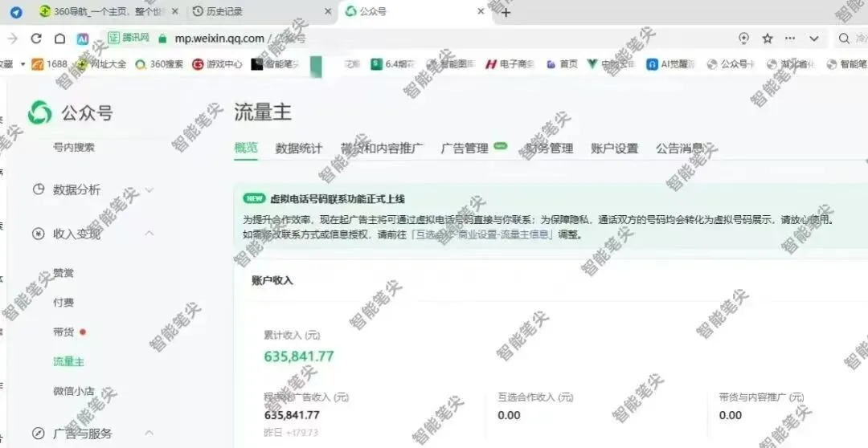Click the 带货与内容推广 value 0.00

(x=730, y=415)
